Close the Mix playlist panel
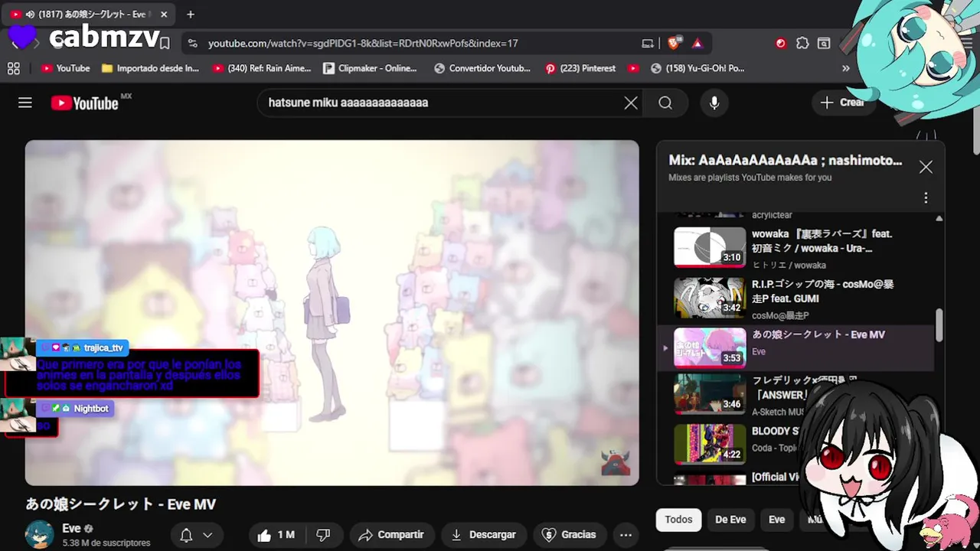Image resolution: width=980 pixels, height=551 pixels. [926, 167]
